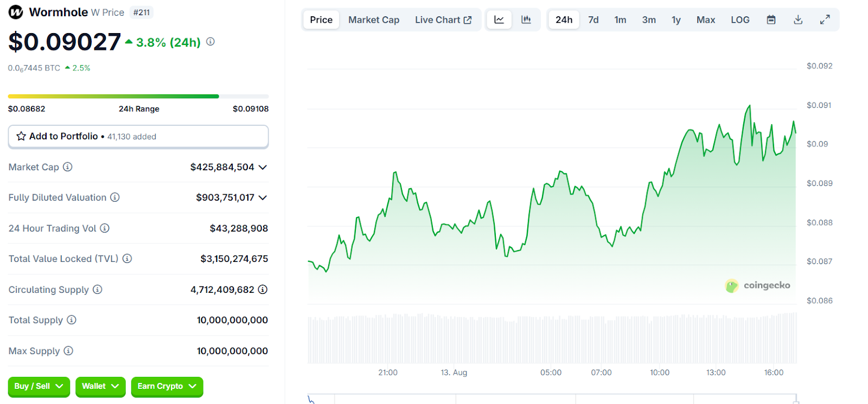
Task: Open the calendar date range picker
Action: [x=771, y=20]
